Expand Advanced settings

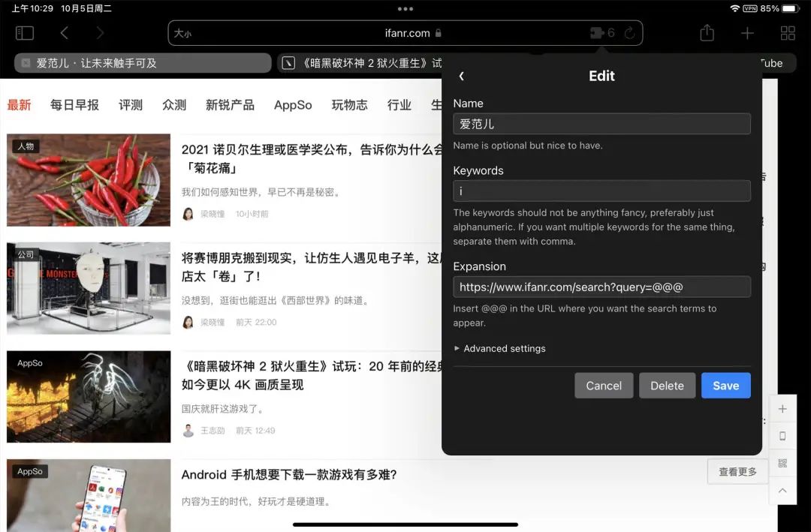click(499, 348)
